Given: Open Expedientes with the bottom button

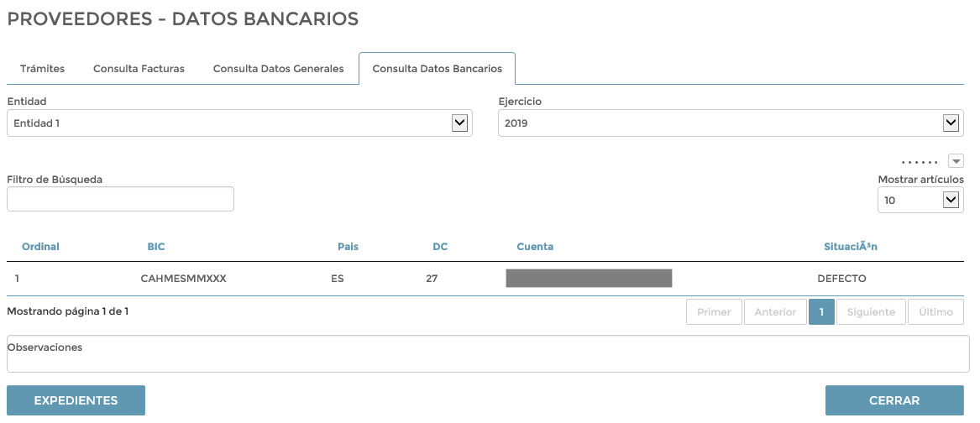Looking at the screenshot, I should pyautogui.click(x=76, y=400).
